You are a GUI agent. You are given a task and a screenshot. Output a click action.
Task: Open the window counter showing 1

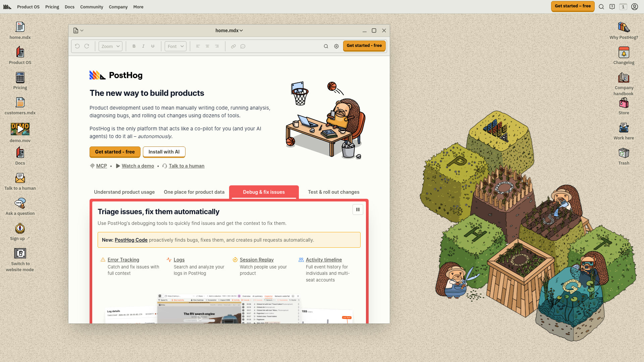coord(623,7)
